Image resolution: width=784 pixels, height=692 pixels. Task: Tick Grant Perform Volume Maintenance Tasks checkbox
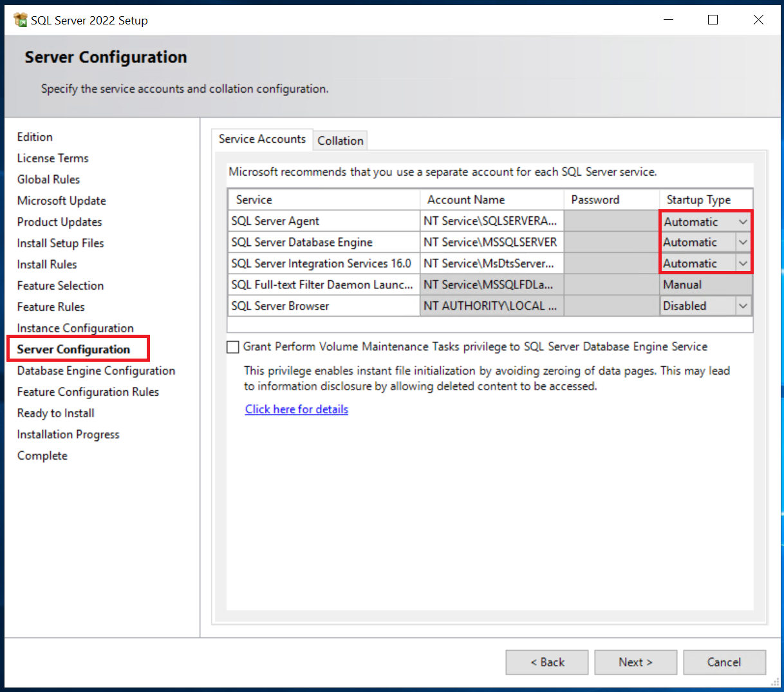233,347
